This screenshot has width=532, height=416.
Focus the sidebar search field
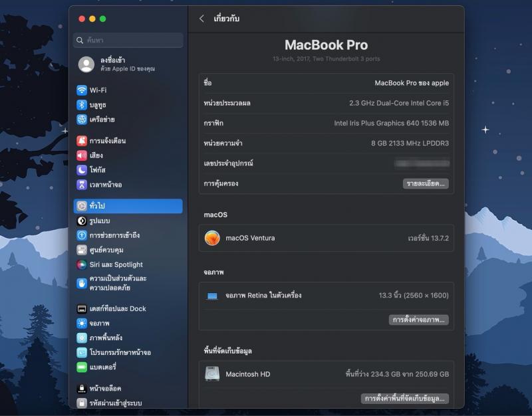point(128,41)
